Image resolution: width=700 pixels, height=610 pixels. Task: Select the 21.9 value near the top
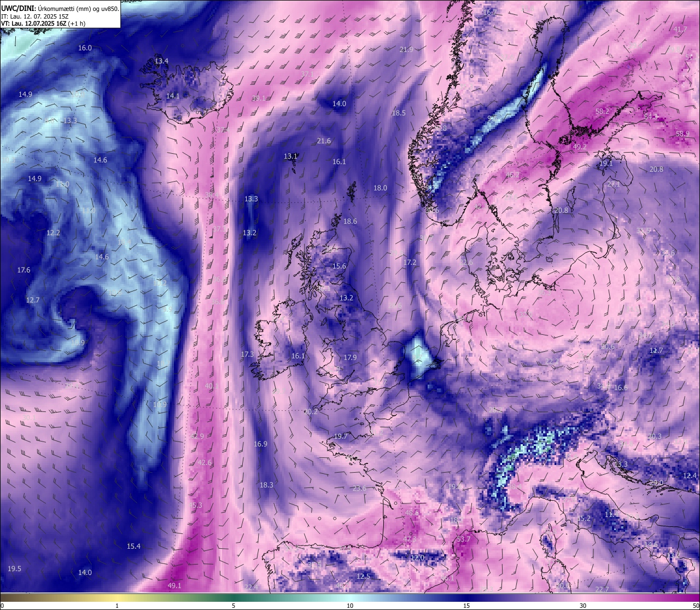pos(406,50)
